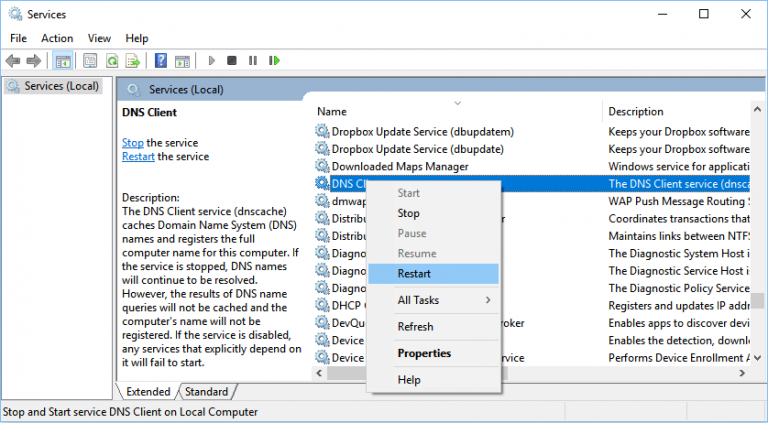The image size is (768, 423).
Task: Select Stop in the context menu
Action: click(x=408, y=213)
